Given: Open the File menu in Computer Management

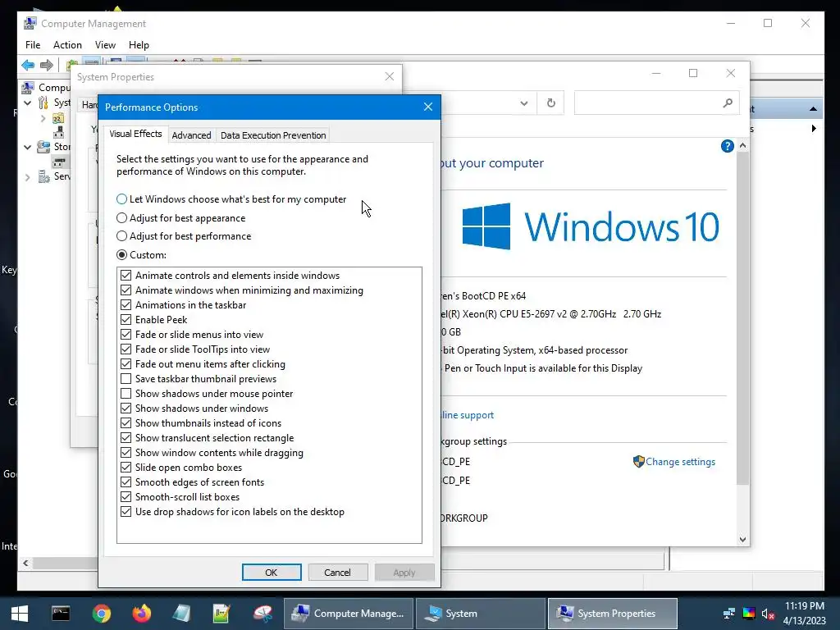Looking at the screenshot, I should click(x=33, y=45).
